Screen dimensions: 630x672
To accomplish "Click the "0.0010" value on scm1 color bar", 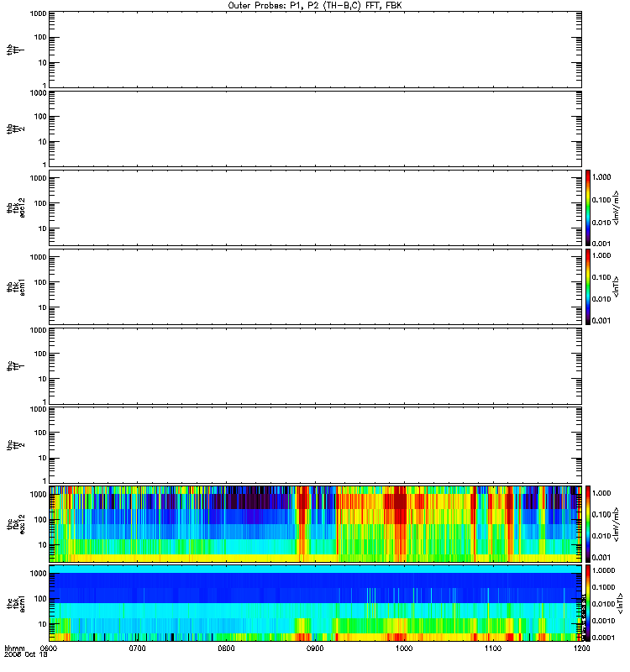I will 603,621.
